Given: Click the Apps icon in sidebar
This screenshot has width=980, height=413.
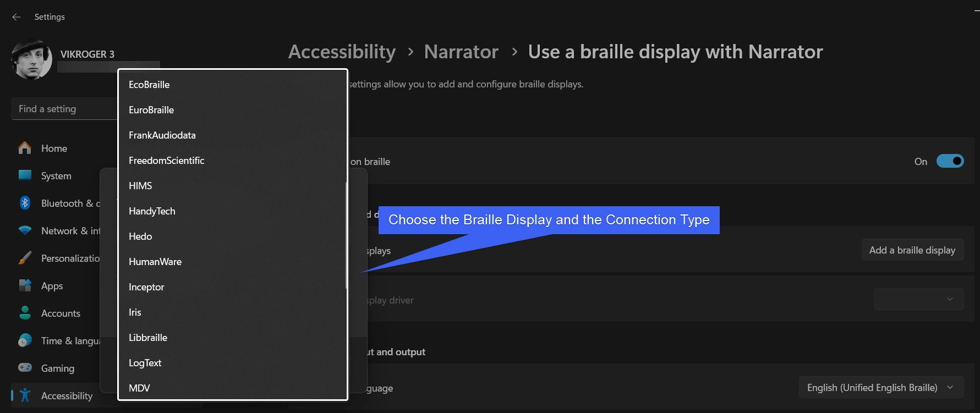Looking at the screenshot, I should (x=25, y=285).
